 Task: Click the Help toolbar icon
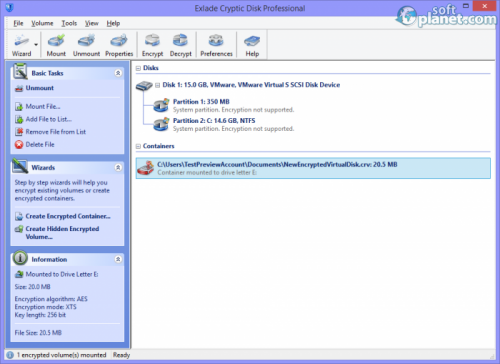pos(252,45)
